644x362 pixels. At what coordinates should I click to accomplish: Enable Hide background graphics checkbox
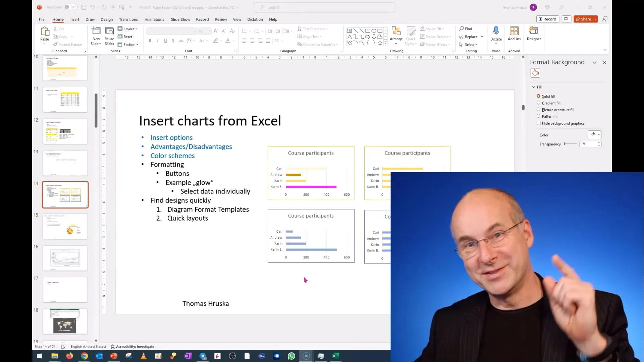click(539, 123)
